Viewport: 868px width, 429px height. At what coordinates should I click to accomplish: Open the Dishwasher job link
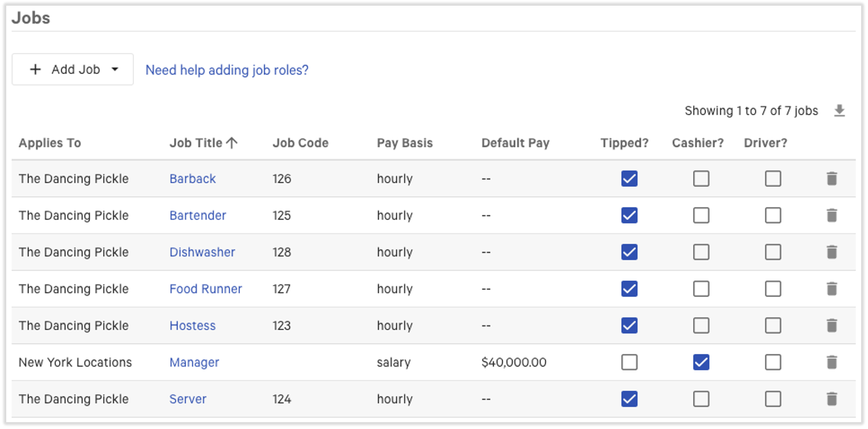(202, 252)
